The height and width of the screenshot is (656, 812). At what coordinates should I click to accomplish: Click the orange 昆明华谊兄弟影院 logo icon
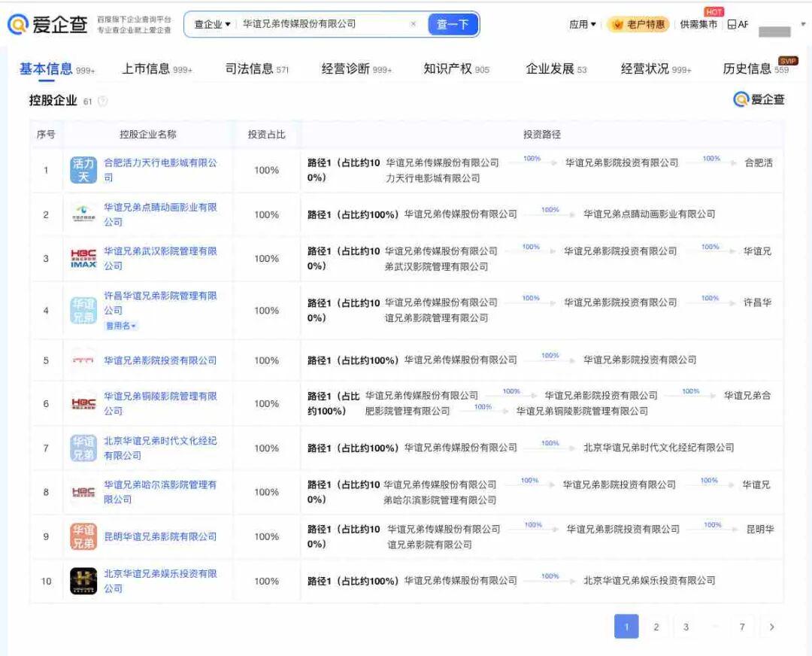(83, 536)
